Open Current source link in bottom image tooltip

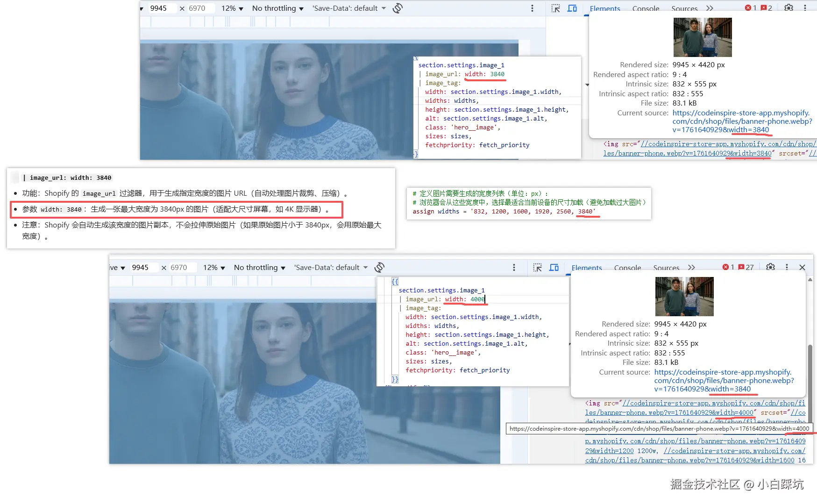[724, 380]
